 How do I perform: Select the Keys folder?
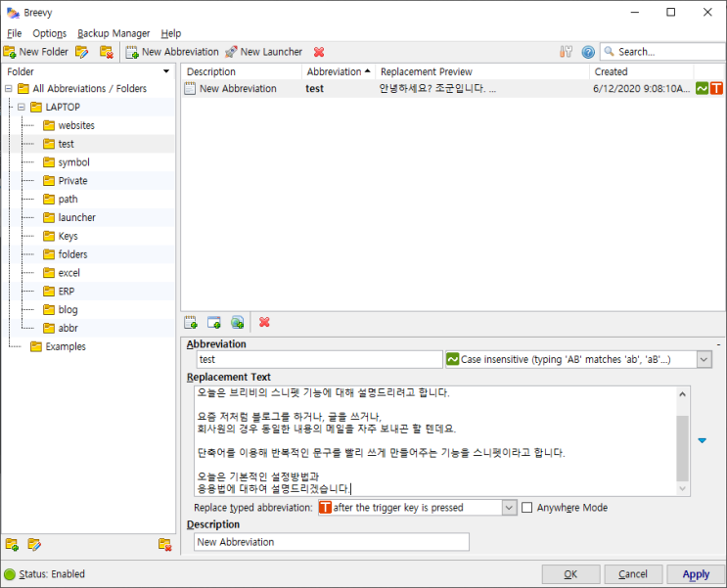click(68, 236)
